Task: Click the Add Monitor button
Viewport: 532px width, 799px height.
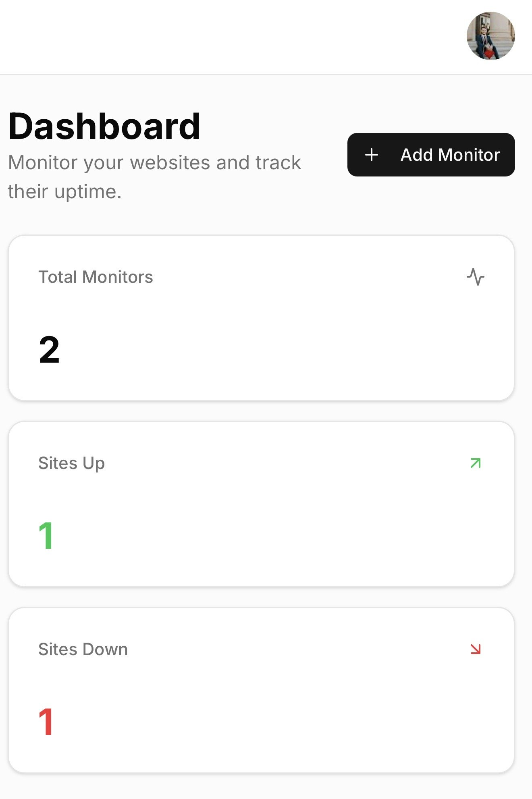Action: tap(430, 155)
